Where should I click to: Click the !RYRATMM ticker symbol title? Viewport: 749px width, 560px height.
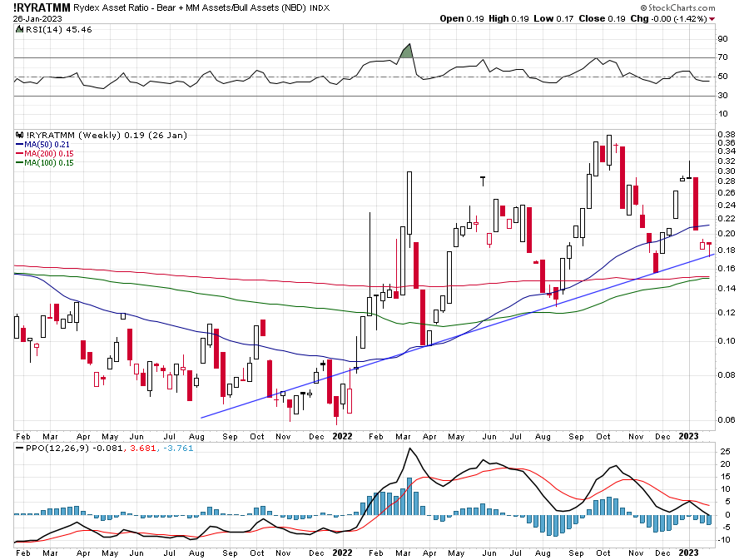click(x=42, y=7)
